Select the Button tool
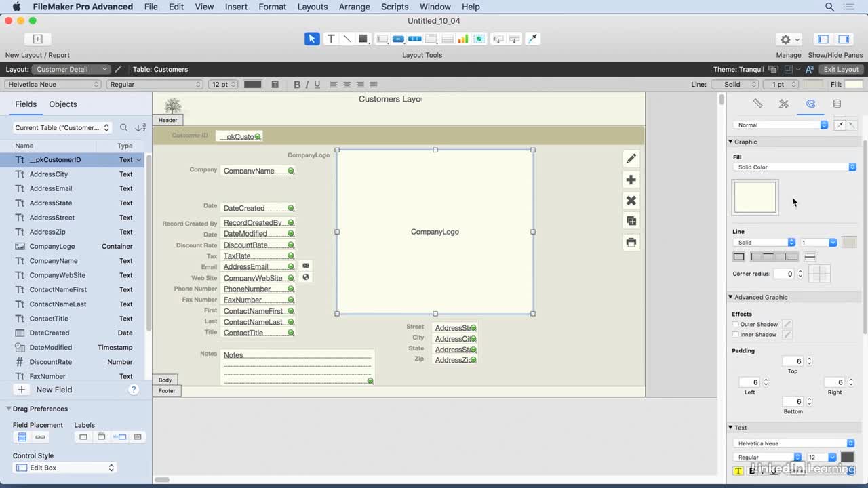This screenshot has width=868, height=488. coord(398,39)
